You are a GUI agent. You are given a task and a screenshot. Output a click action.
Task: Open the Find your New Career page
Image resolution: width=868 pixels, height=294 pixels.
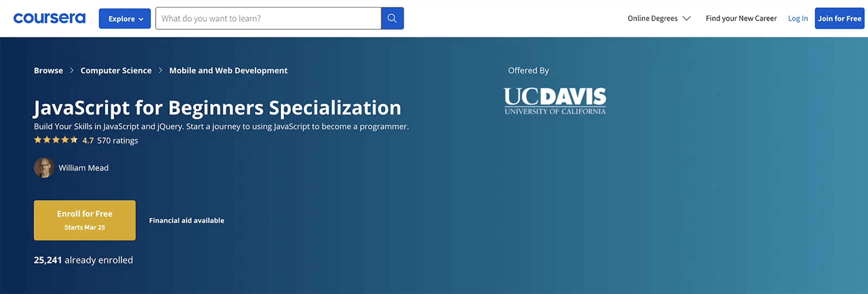click(741, 18)
